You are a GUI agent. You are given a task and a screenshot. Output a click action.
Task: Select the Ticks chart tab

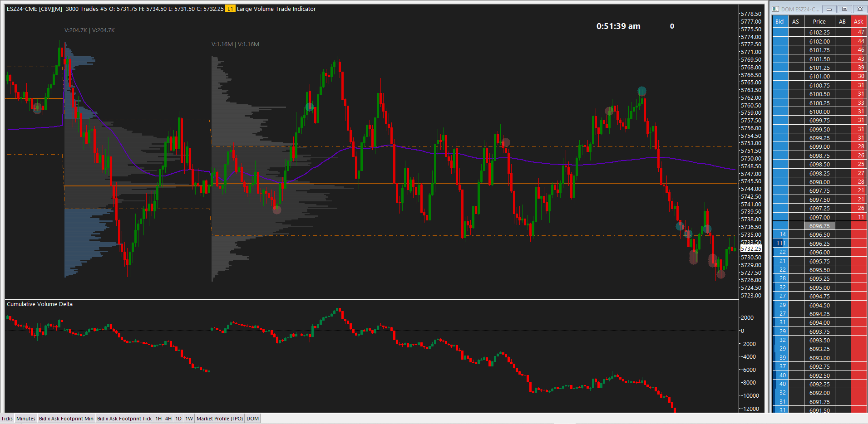tap(7, 418)
